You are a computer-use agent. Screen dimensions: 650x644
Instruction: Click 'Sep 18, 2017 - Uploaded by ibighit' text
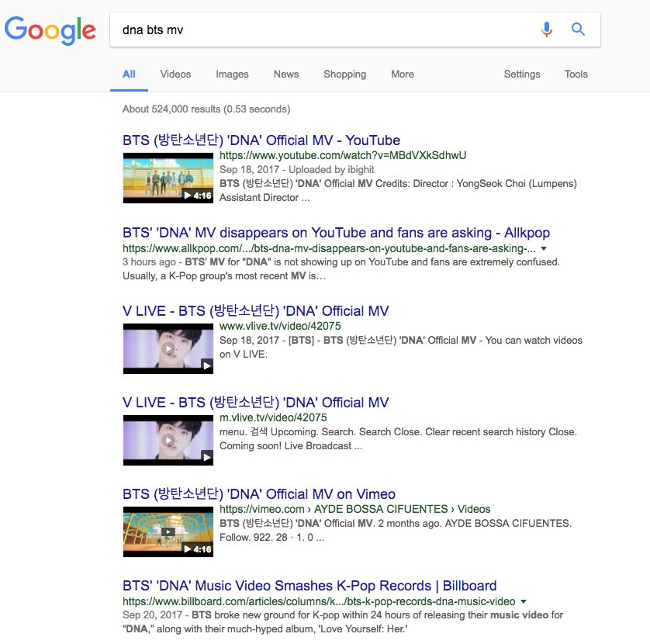(x=297, y=170)
